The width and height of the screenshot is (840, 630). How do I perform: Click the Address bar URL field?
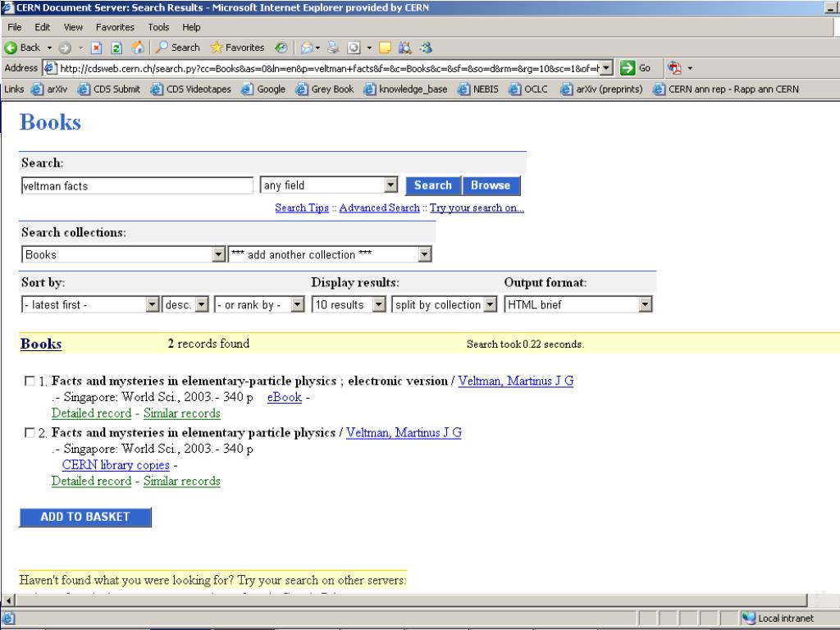329,68
